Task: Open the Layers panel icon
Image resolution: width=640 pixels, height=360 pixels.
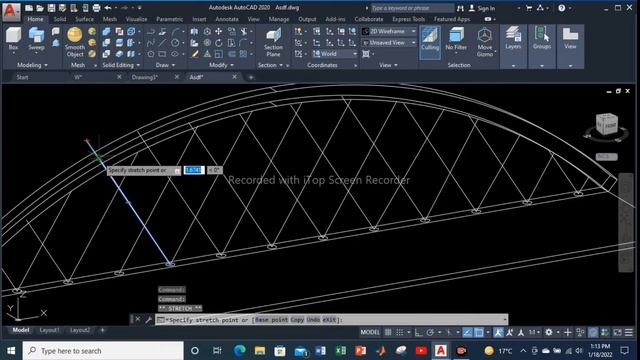Action: [513, 39]
